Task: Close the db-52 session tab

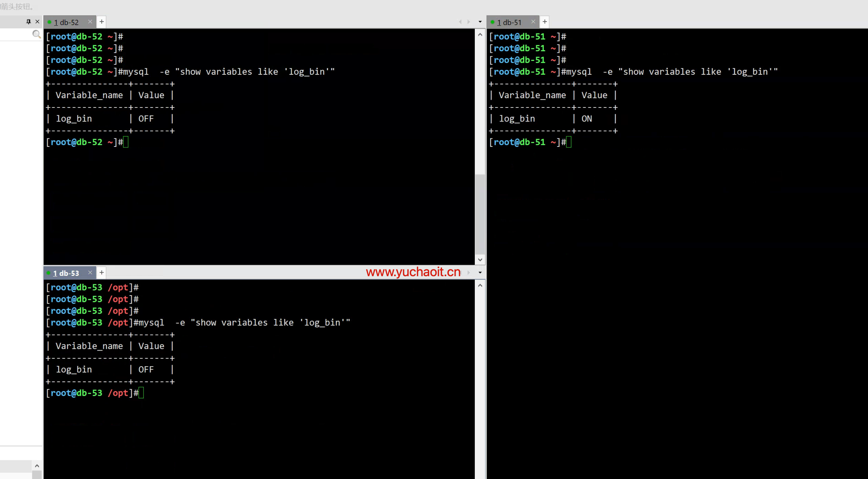Action: [90, 22]
